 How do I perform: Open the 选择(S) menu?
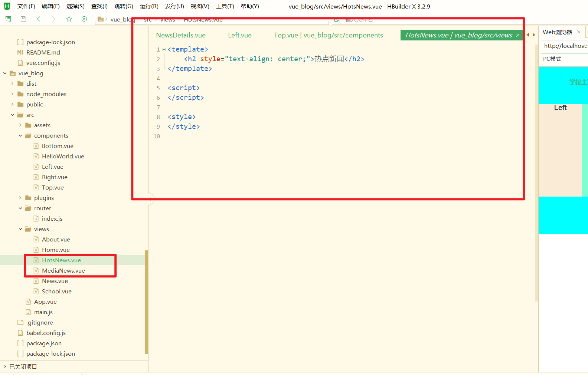click(75, 6)
